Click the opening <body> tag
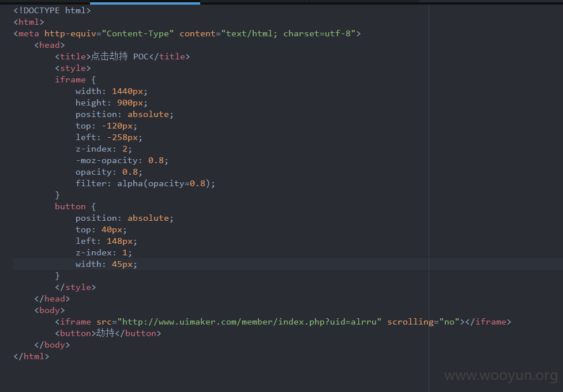The image size is (563, 392). pyautogui.click(x=50, y=310)
